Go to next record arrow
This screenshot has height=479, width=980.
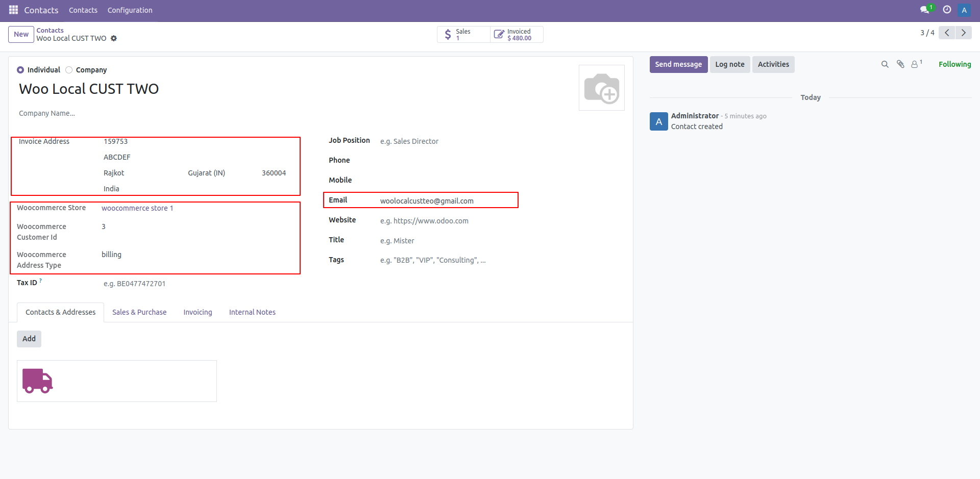(x=963, y=33)
